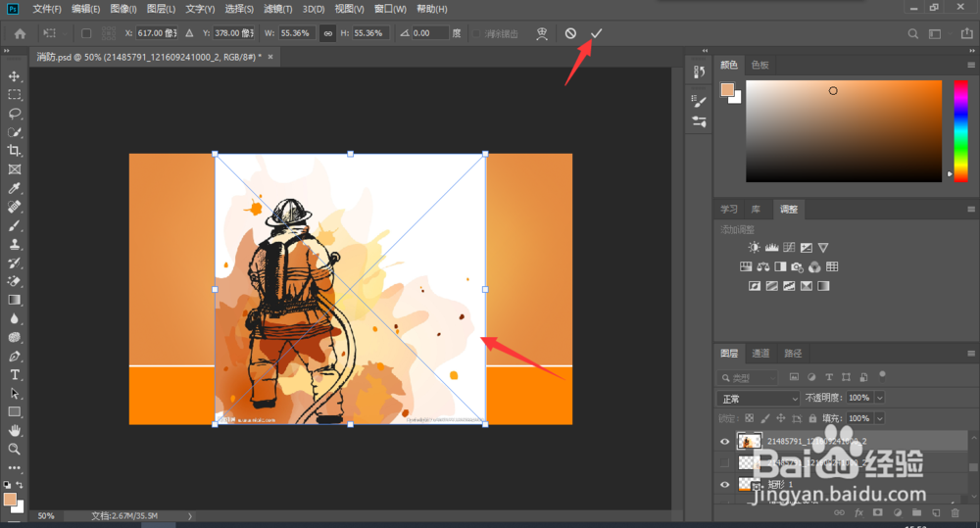
Task: Select the Rectangular Marquee tool
Action: (x=15, y=95)
